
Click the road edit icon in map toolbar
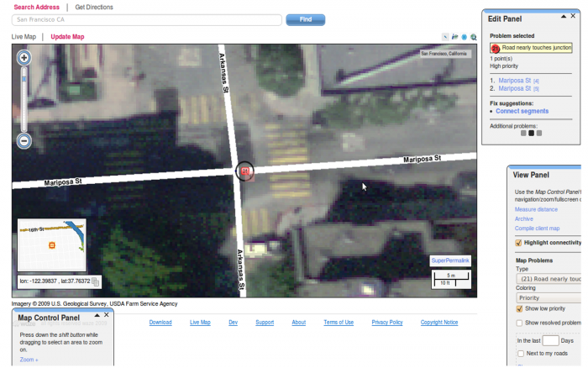454,37
